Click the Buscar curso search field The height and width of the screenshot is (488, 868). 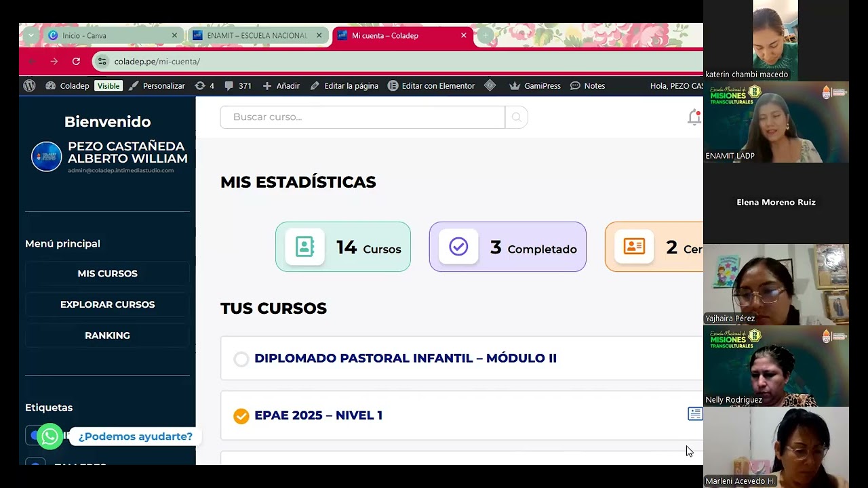362,117
